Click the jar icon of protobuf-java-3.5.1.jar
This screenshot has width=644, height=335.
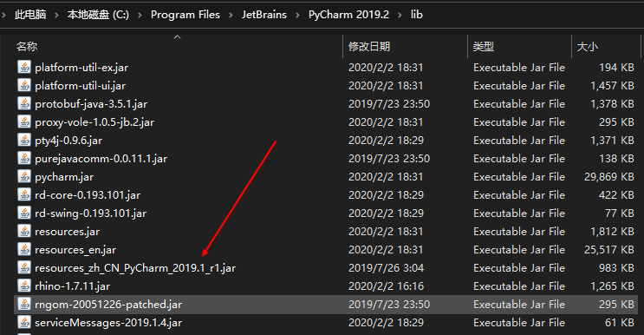(24, 103)
